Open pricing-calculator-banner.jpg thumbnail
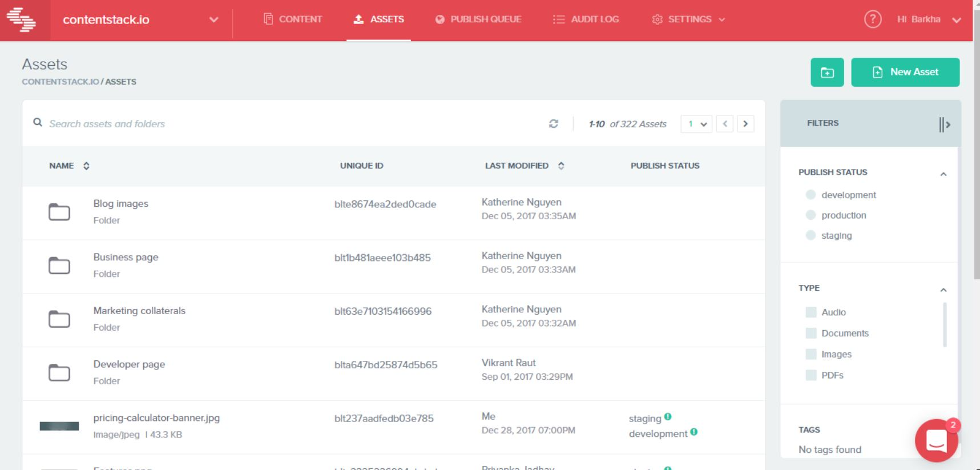 pos(59,426)
